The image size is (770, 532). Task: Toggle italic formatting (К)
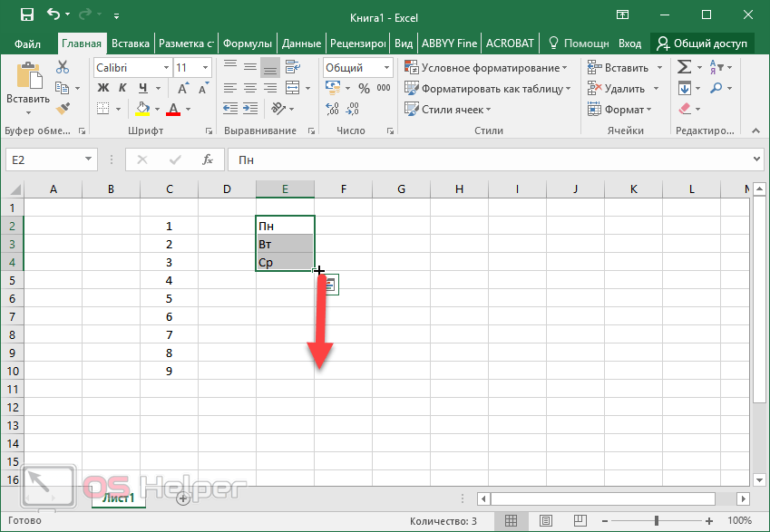[122, 89]
